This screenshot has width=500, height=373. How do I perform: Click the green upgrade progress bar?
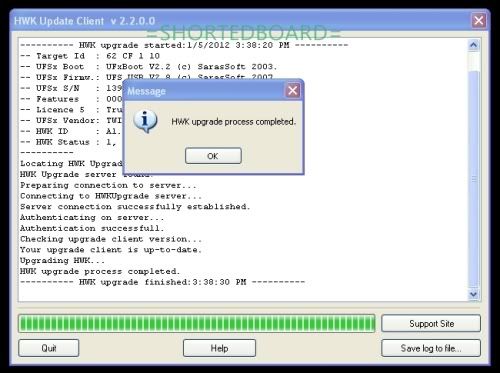pos(197,323)
